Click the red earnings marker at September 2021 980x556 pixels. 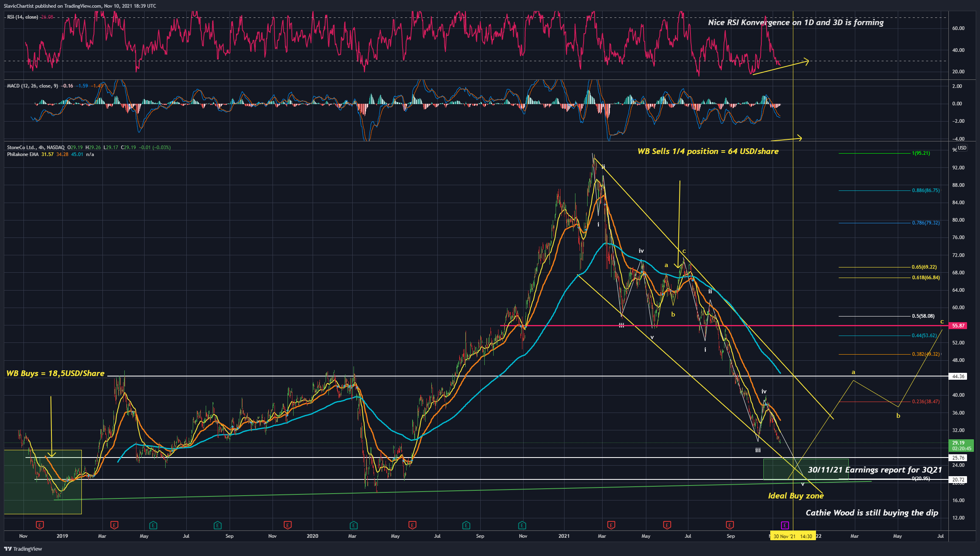pyautogui.click(x=730, y=525)
